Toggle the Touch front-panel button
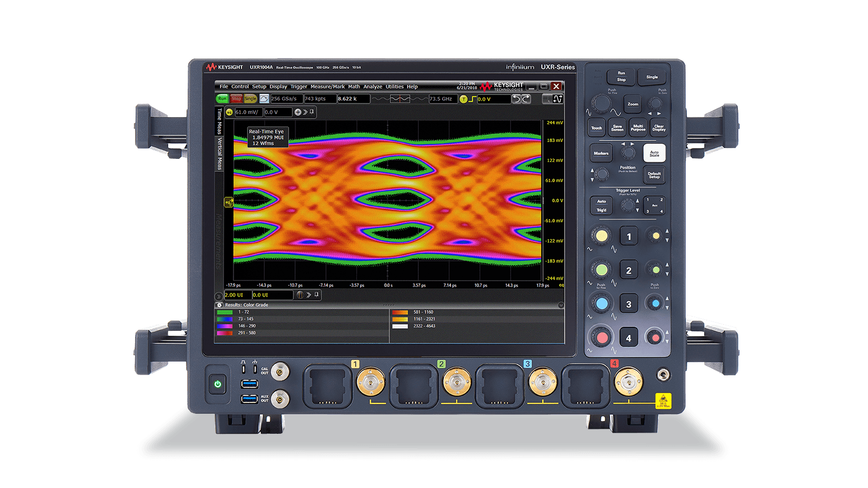The image size is (868, 488). (597, 127)
